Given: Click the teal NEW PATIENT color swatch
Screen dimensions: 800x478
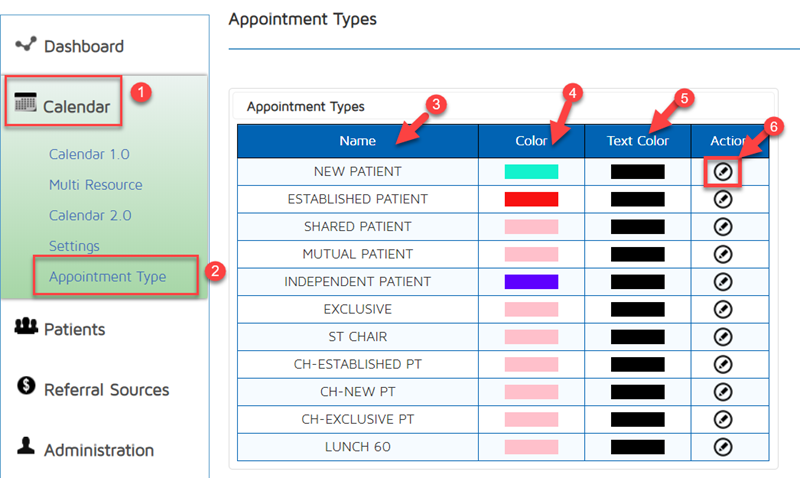Looking at the screenshot, I should tap(531, 172).
